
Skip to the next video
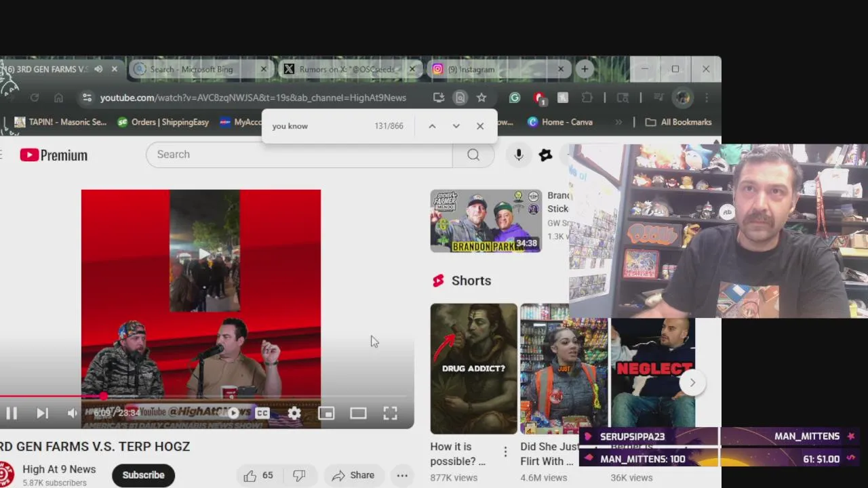42,413
